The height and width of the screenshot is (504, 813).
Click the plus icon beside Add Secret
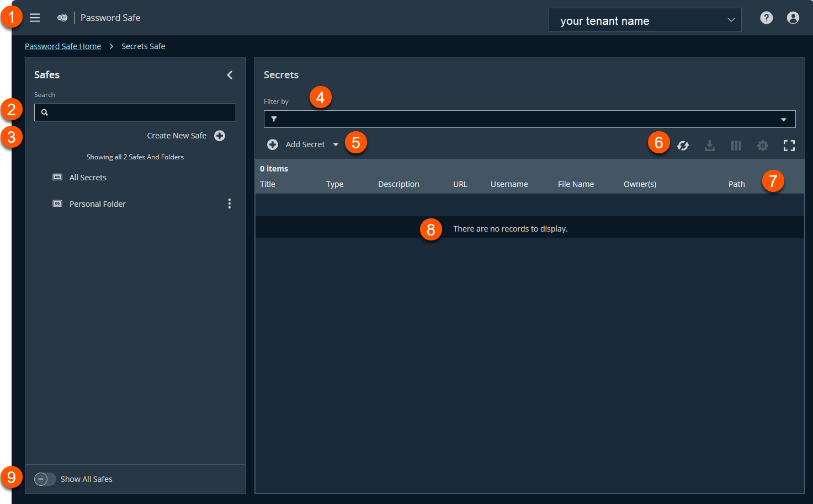(273, 144)
